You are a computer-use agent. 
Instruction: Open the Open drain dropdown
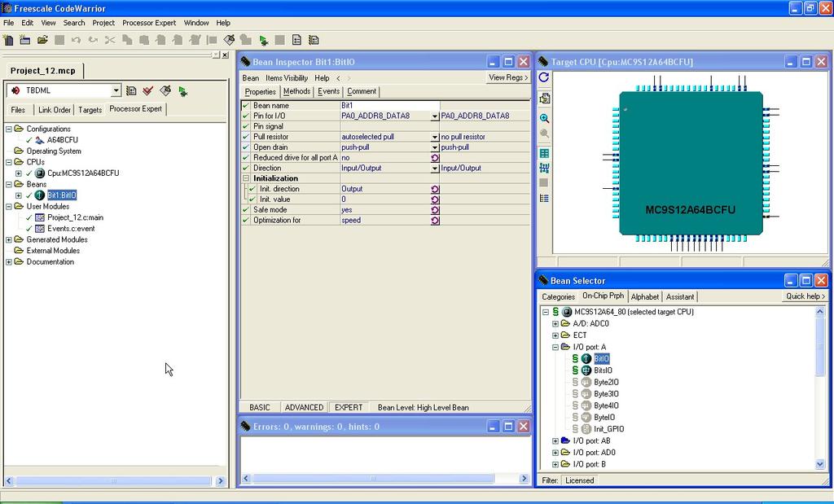tap(435, 147)
